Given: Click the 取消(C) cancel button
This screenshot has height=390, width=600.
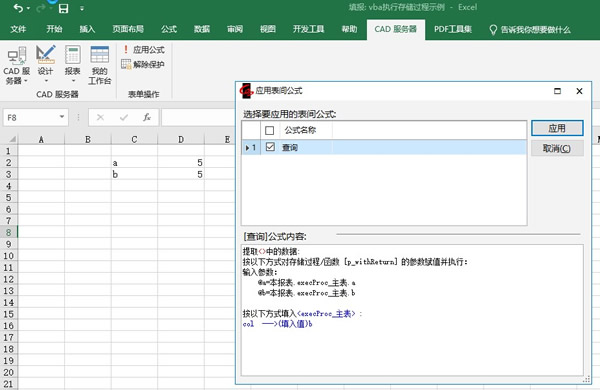Looking at the screenshot, I should tap(557, 148).
